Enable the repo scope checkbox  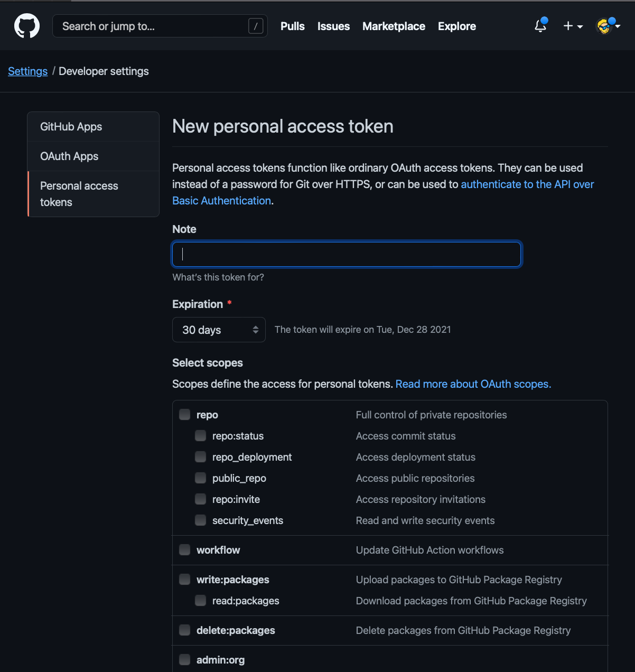click(x=184, y=415)
